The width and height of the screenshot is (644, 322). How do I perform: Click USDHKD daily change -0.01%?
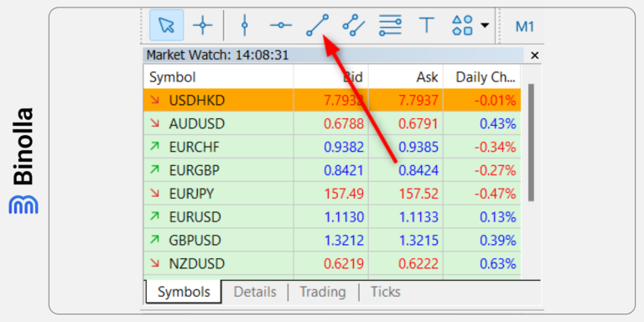pos(495,101)
